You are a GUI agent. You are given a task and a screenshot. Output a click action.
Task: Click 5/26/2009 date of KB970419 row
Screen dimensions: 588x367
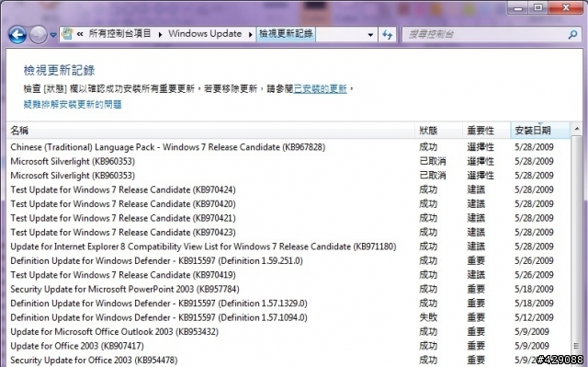point(534,275)
